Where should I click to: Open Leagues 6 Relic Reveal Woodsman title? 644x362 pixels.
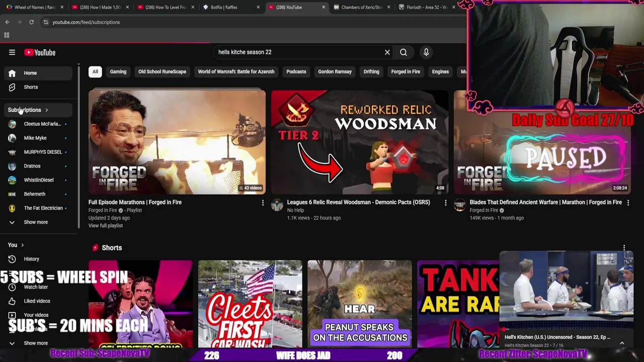pos(358,202)
